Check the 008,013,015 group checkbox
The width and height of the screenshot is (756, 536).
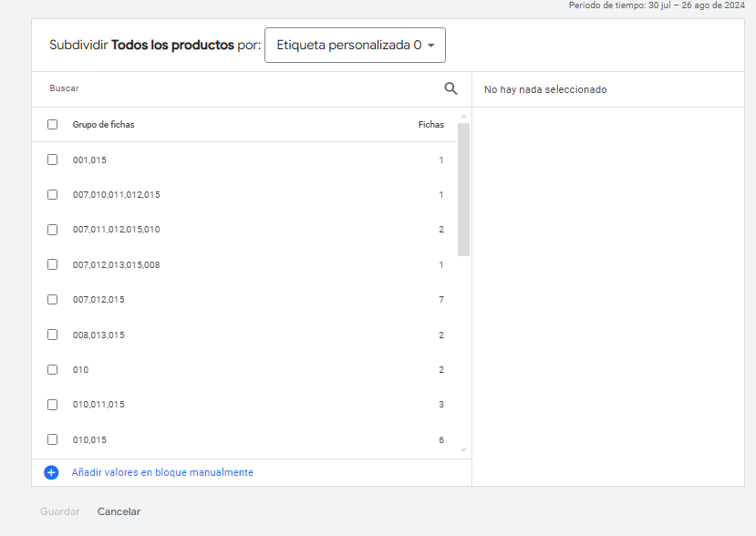click(53, 335)
